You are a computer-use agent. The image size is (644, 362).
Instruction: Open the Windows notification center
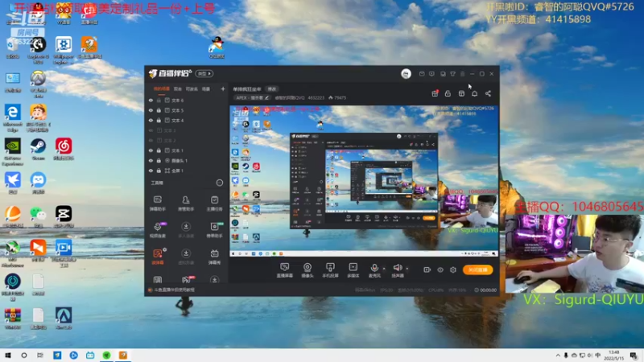(634, 356)
